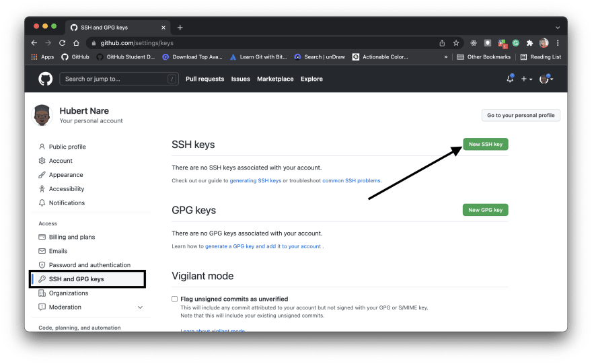
Task: Click the Hubert Nare name heading
Action: coord(84,110)
